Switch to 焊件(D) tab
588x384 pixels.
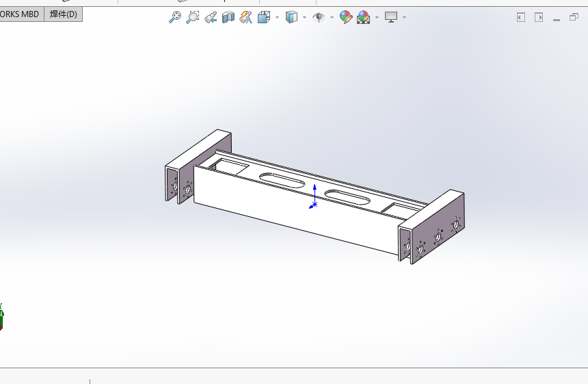click(x=64, y=14)
